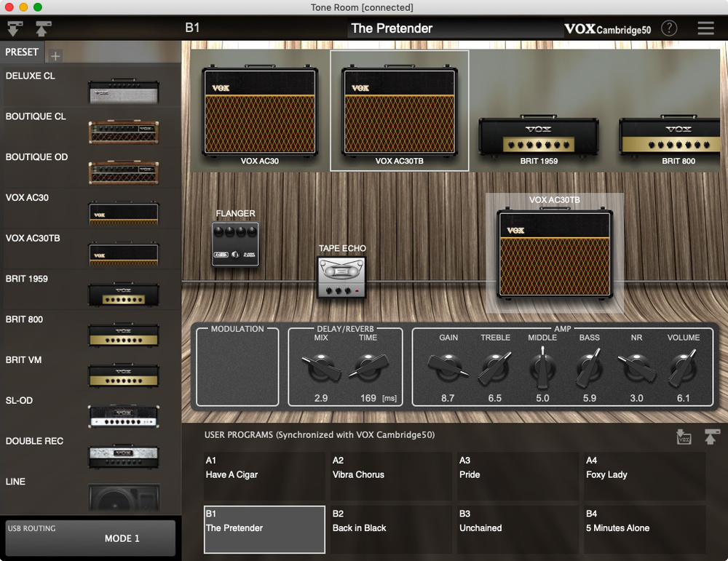
Task: Select the SL-OD preset
Action: pos(90,412)
